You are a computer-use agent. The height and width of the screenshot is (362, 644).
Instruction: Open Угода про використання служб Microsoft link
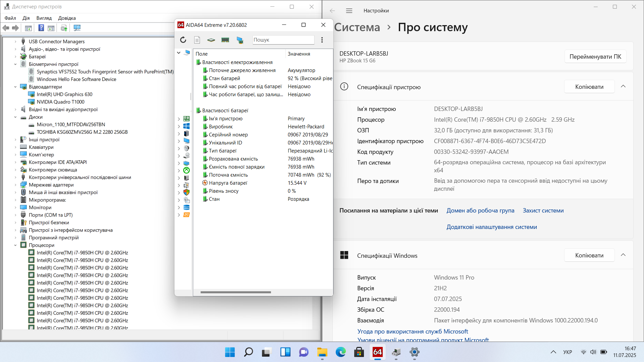pos(413,331)
